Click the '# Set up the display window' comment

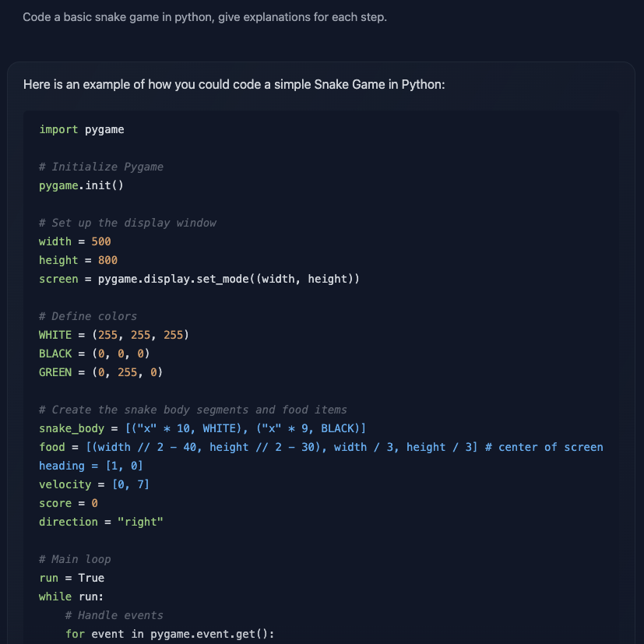(x=128, y=223)
